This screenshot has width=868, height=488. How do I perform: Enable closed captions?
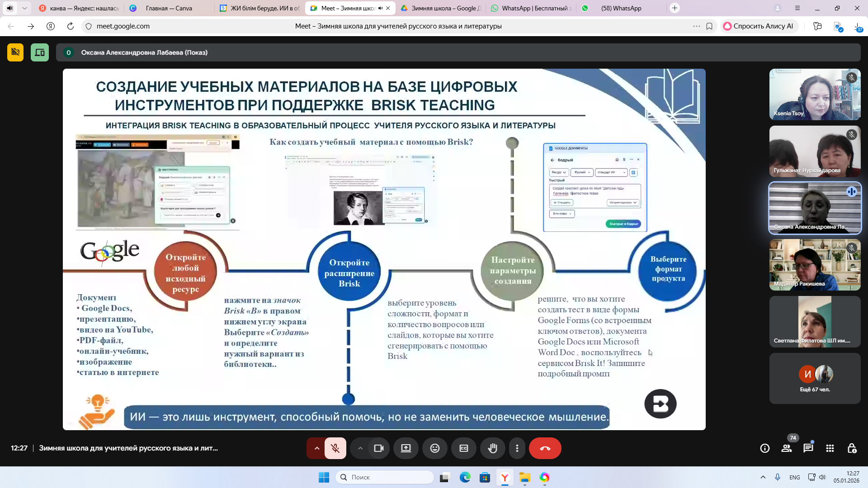pos(464,448)
